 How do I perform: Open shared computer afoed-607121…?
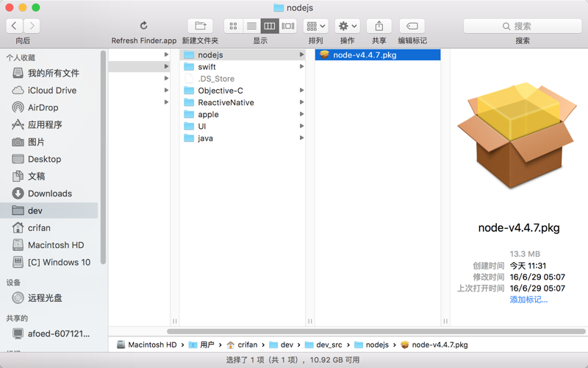[x=49, y=333]
